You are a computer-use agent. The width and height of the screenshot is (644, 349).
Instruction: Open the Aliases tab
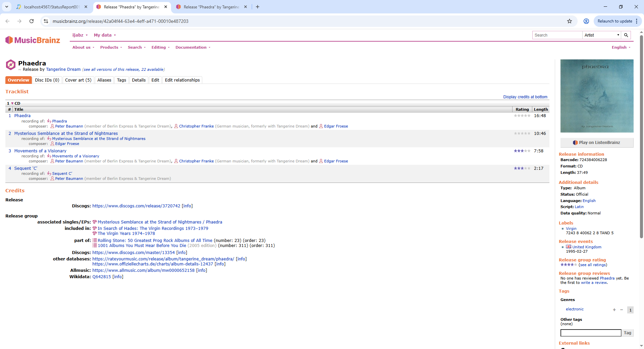click(x=104, y=80)
